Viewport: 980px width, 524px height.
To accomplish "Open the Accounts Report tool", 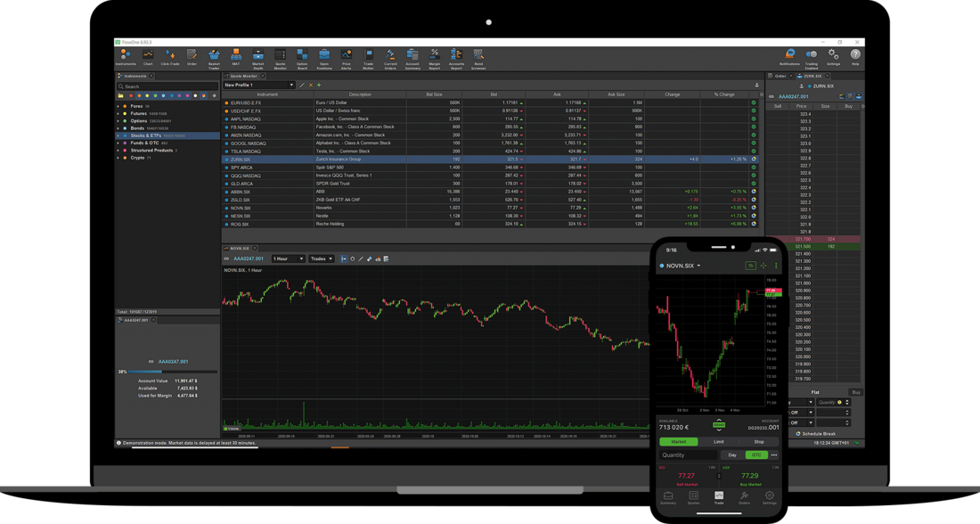I will tap(456, 59).
